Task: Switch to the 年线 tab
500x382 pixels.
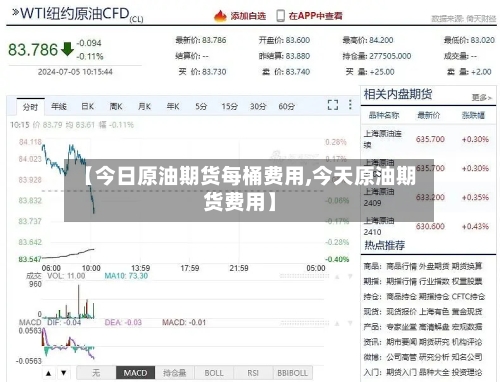Action: [59, 107]
